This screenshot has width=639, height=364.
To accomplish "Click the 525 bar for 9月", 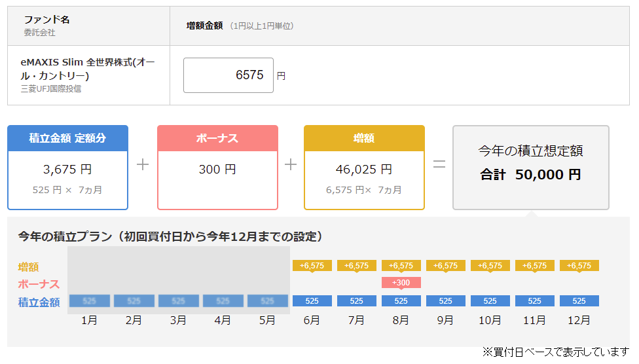I will pos(445,300).
